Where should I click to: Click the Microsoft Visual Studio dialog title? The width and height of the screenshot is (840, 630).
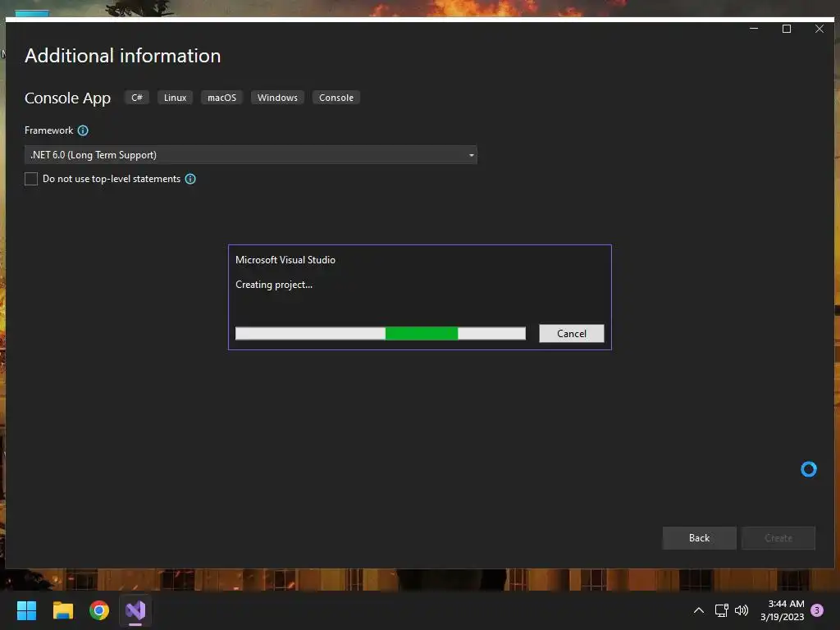tap(285, 260)
